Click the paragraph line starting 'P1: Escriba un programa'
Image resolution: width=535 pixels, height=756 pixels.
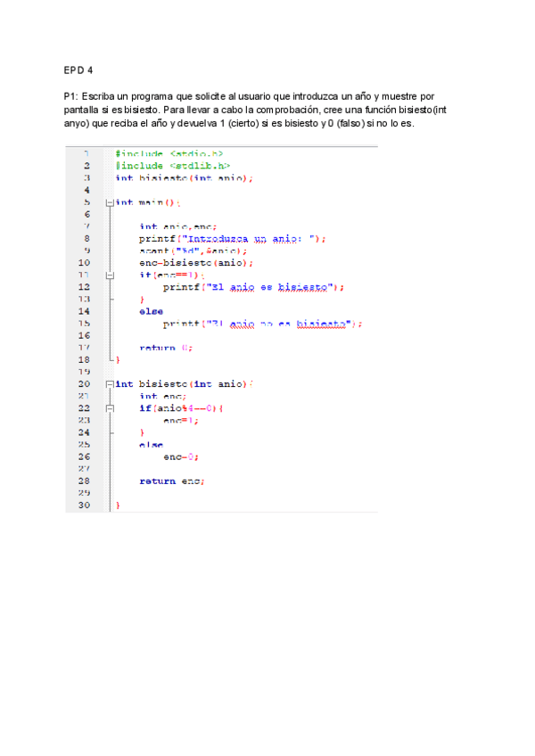click(249, 96)
